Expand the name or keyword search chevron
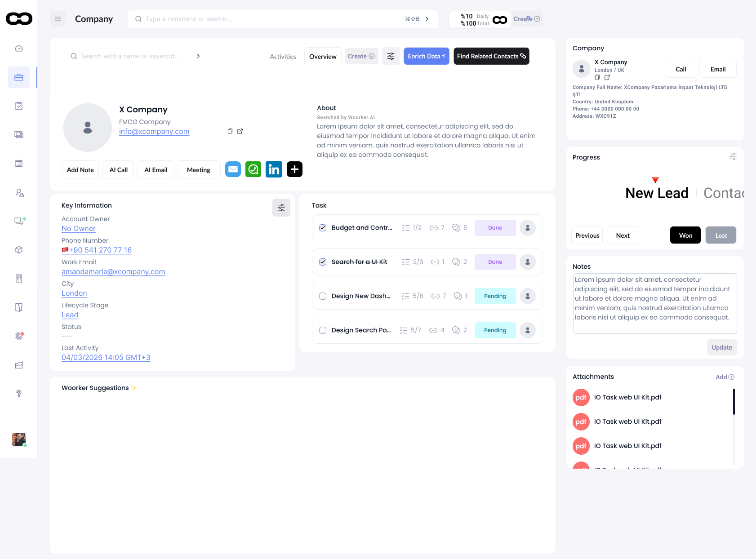This screenshot has width=756, height=559. 198,56
